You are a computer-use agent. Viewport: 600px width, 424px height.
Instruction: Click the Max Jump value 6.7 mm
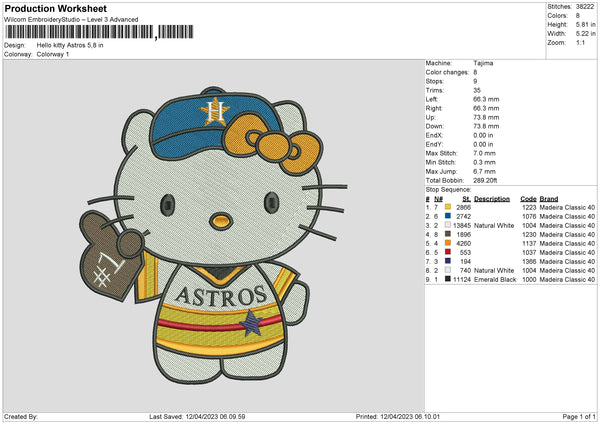coord(484,171)
